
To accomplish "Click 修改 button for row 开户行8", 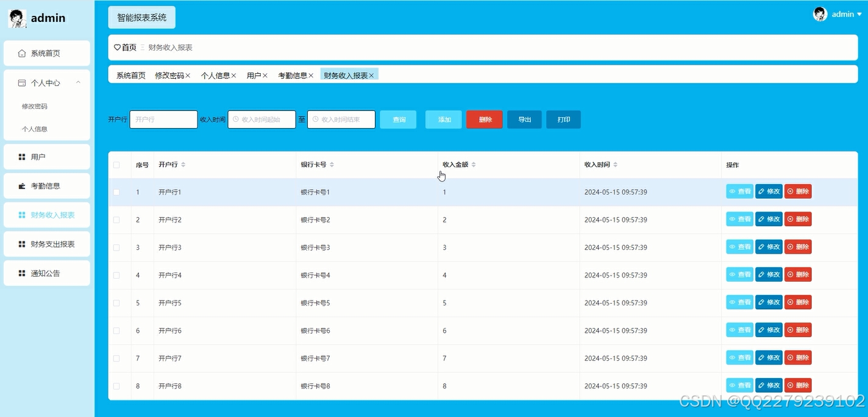I will 769,385.
